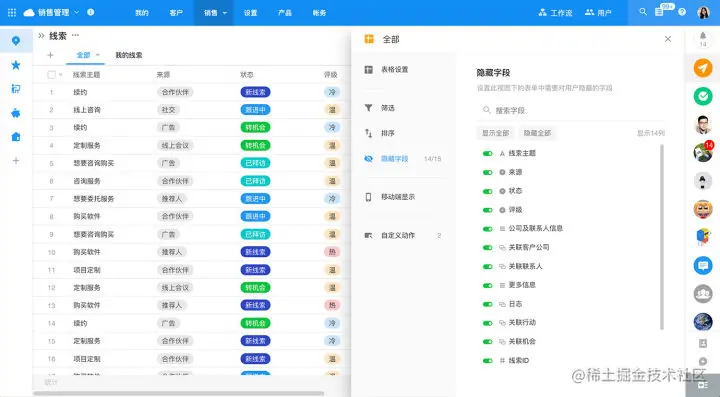The image size is (720, 397).
Task: Expand the 销售管理 app dropdown chevron
Action: [77, 12]
